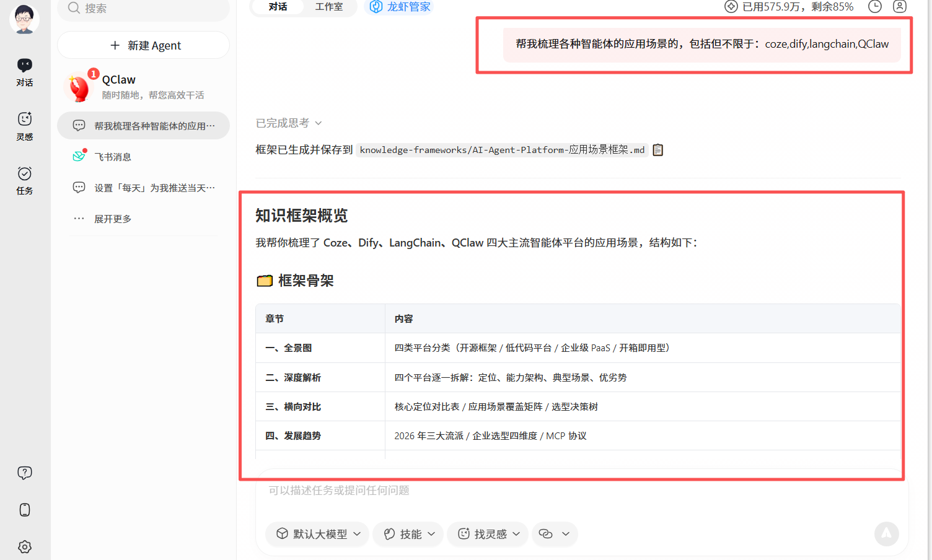The image size is (932, 560).
Task: Click the 四、发展趋势 table cell
Action: [x=320, y=435]
